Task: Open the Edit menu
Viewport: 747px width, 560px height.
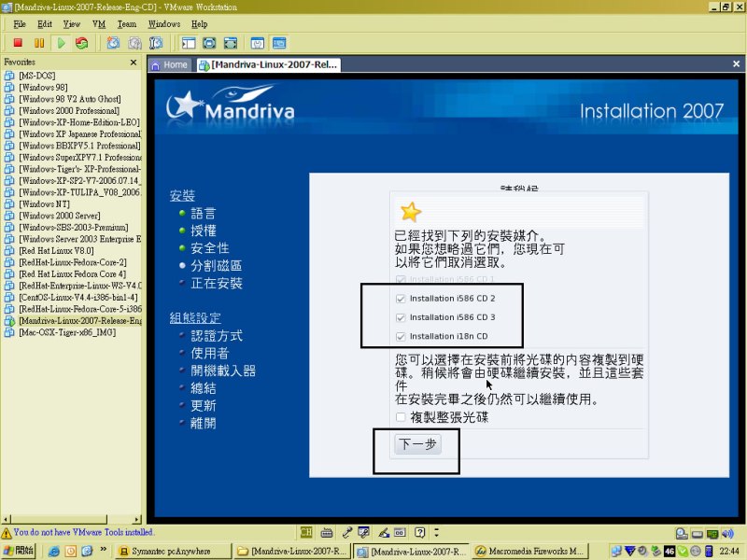Action: coord(45,24)
